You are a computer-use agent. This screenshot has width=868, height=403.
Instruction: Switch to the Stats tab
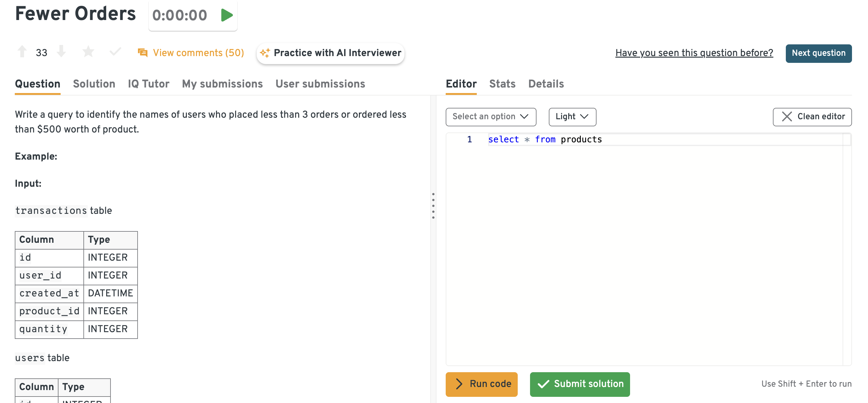point(502,83)
